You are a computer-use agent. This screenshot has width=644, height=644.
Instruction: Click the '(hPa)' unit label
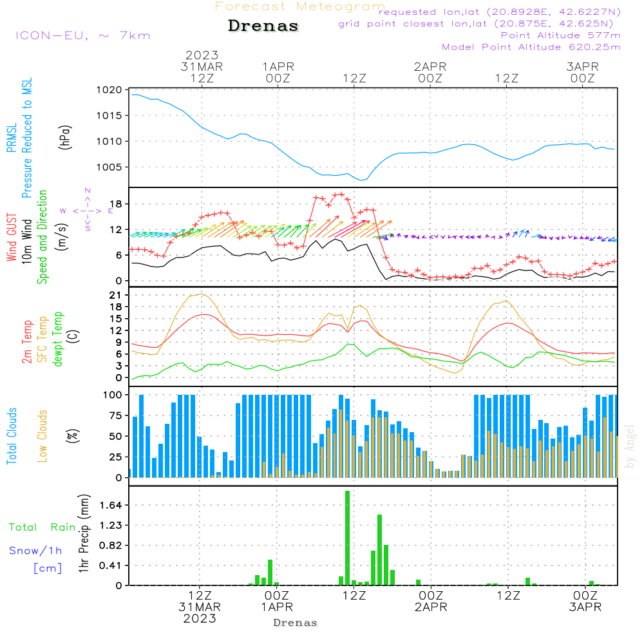(x=65, y=137)
